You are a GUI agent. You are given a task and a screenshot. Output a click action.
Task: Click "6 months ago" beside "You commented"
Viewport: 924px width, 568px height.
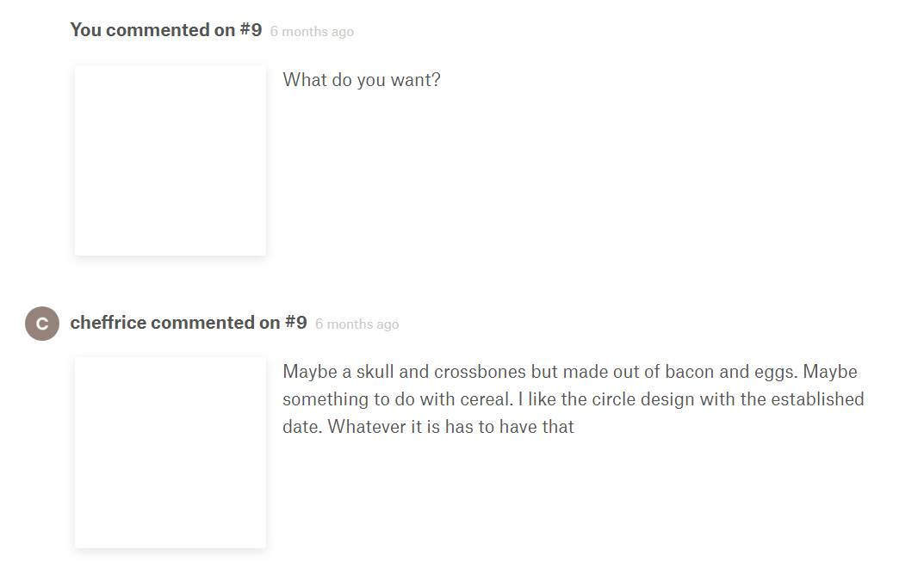pos(312,32)
